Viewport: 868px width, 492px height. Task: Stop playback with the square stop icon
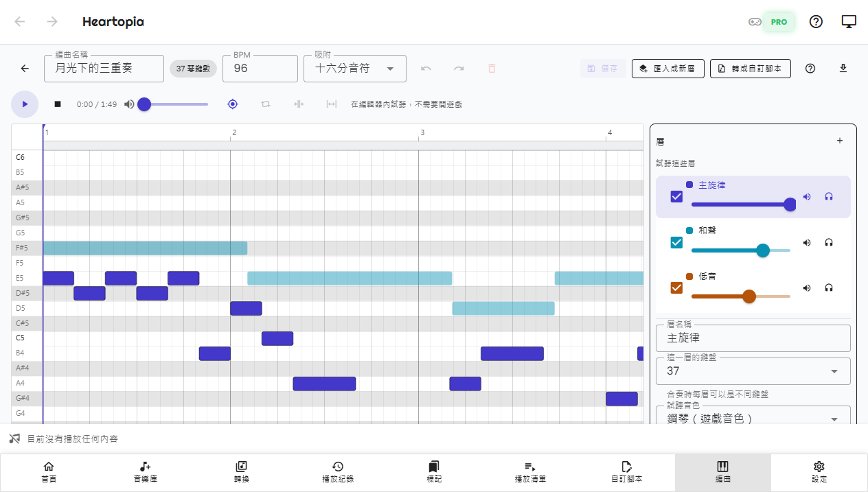click(x=58, y=104)
